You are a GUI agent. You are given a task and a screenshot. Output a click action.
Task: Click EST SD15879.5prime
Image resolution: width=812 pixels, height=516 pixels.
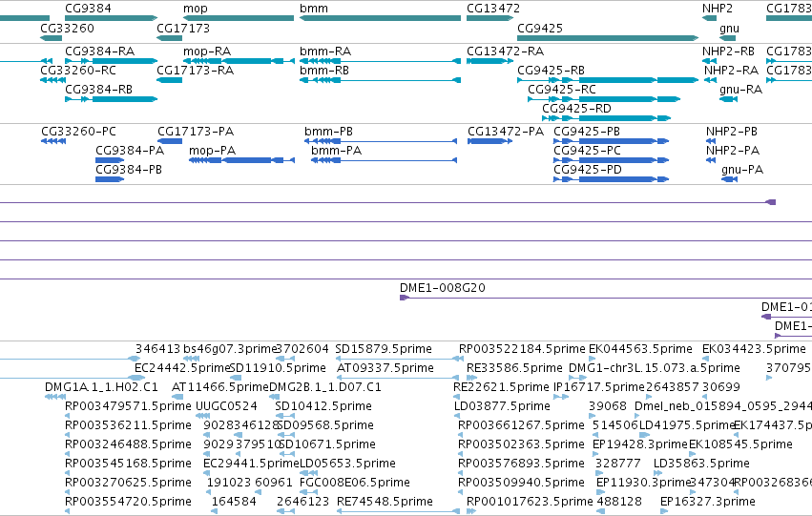(x=399, y=359)
